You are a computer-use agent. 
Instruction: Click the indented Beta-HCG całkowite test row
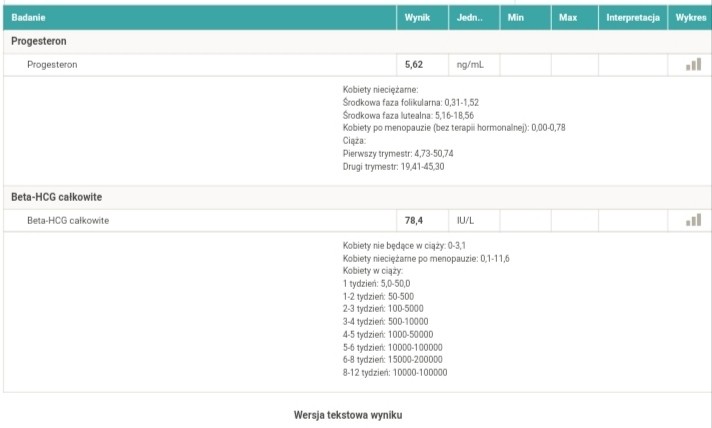(x=68, y=220)
